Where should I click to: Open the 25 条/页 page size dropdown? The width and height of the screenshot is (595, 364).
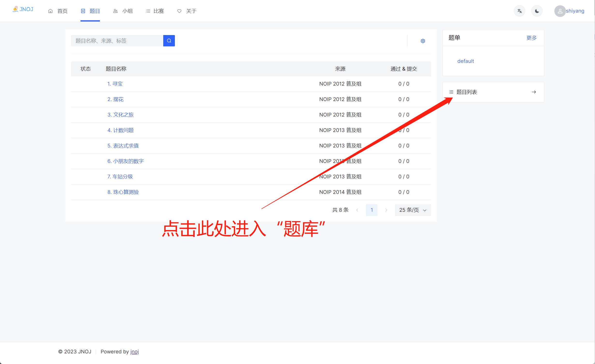(413, 210)
